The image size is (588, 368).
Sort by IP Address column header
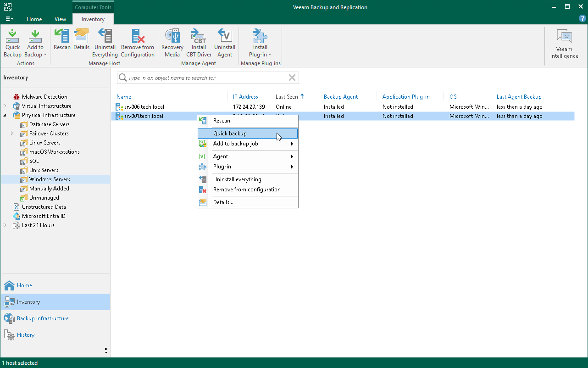(245, 97)
